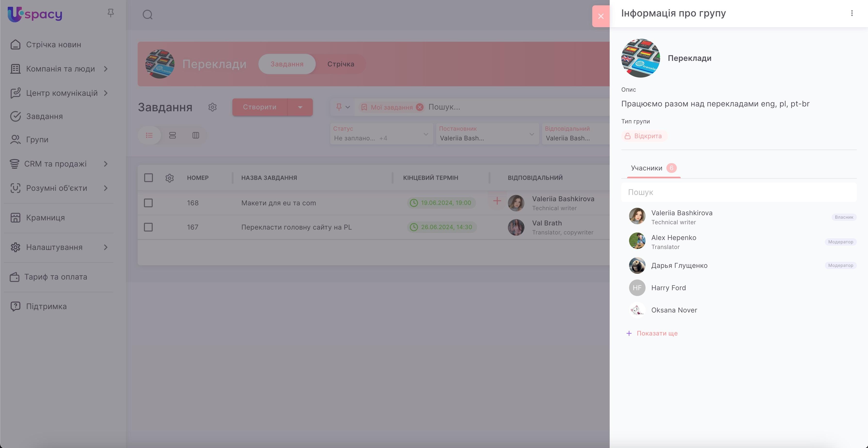
Task: Remove the Мої завдання filter chip
Action: [419, 107]
